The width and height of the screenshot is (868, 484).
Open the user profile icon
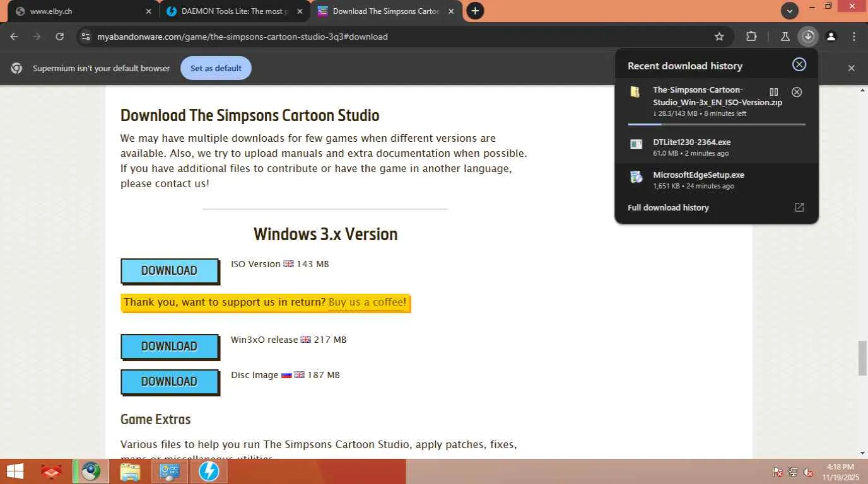[831, 37]
